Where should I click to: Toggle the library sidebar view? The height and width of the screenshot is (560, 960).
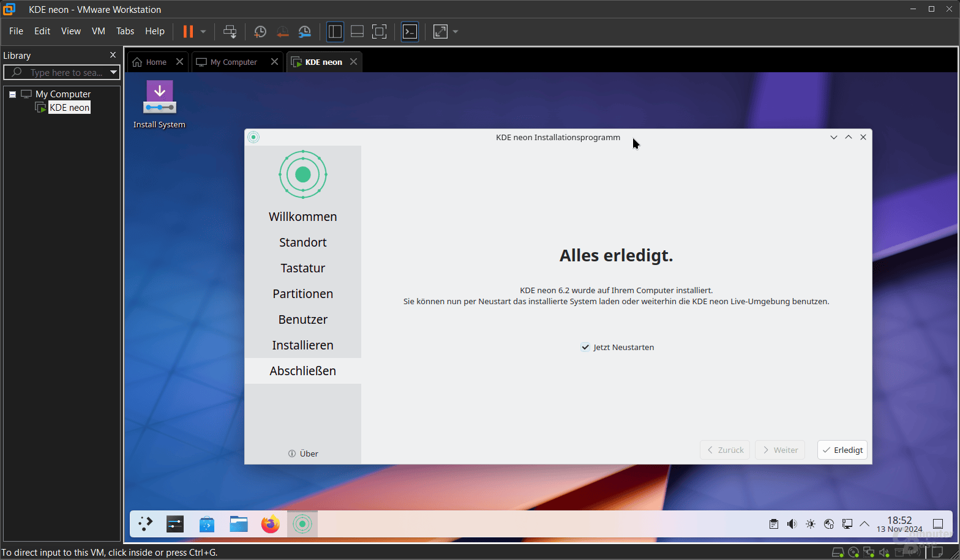335,31
